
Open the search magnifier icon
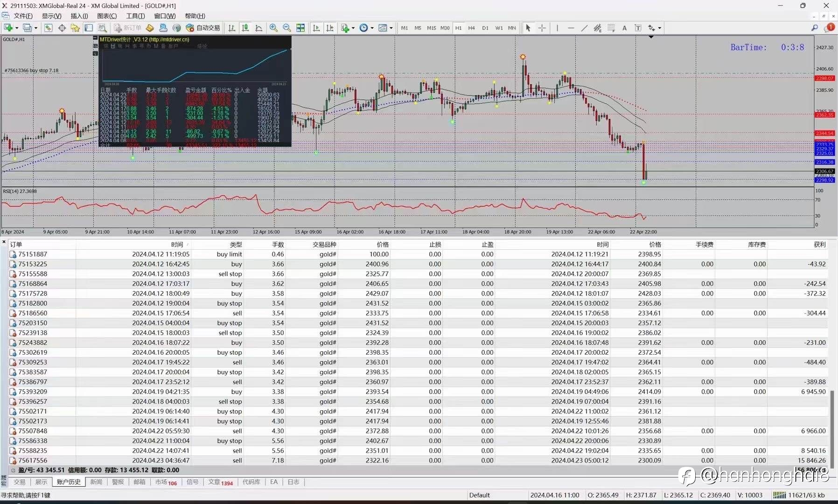(x=815, y=28)
